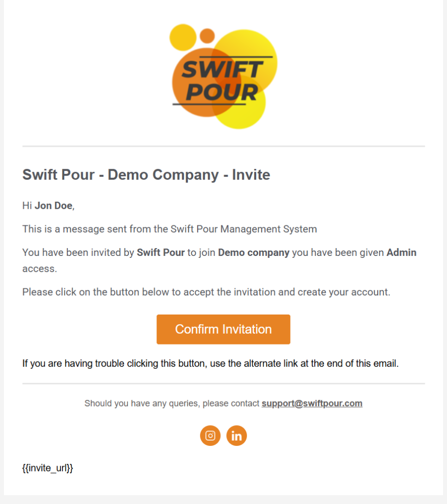Open the LinkedIn social icon
The image size is (447, 504).
pos(237,436)
